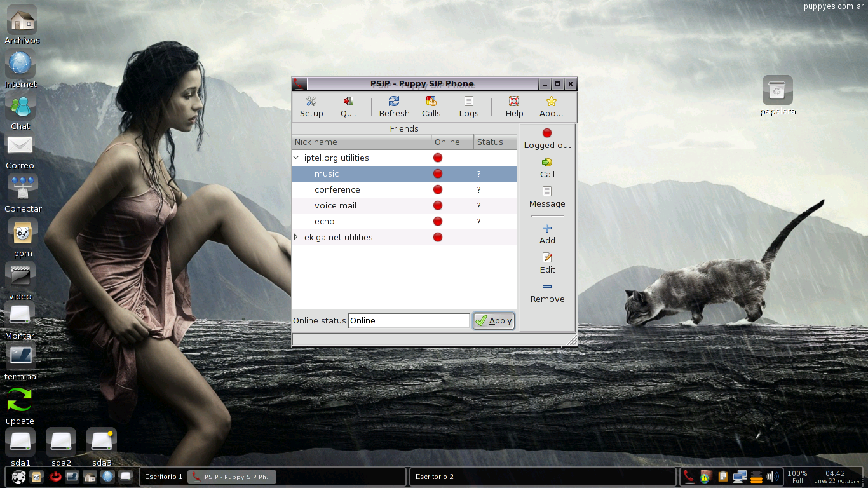
Task: Select the music friend row
Action: pyautogui.click(x=405, y=173)
